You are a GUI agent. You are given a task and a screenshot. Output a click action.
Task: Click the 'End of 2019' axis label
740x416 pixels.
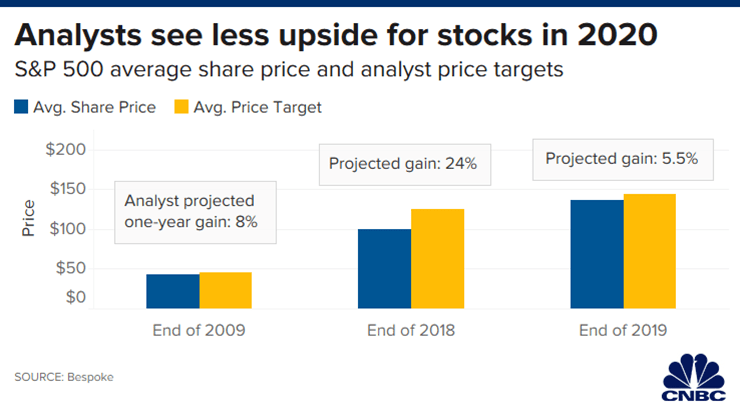coord(623,330)
